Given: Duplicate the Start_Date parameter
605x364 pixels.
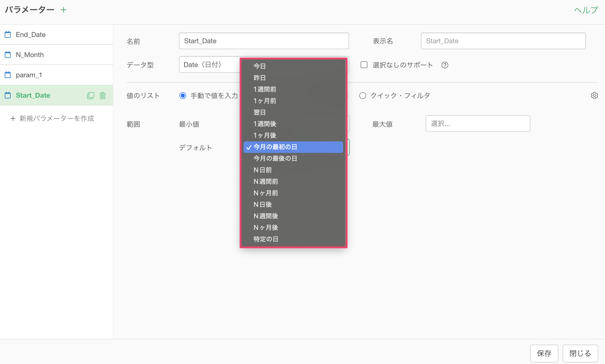Looking at the screenshot, I should [91, 96].
